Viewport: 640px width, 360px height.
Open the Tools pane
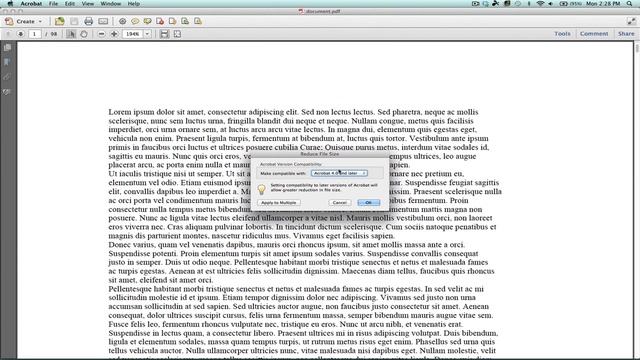point(562,33)
